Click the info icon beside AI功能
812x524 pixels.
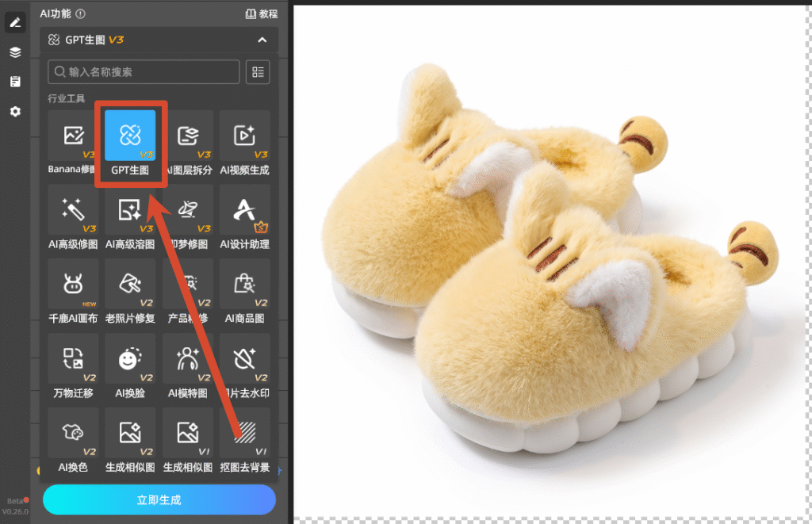pos(80,14)
